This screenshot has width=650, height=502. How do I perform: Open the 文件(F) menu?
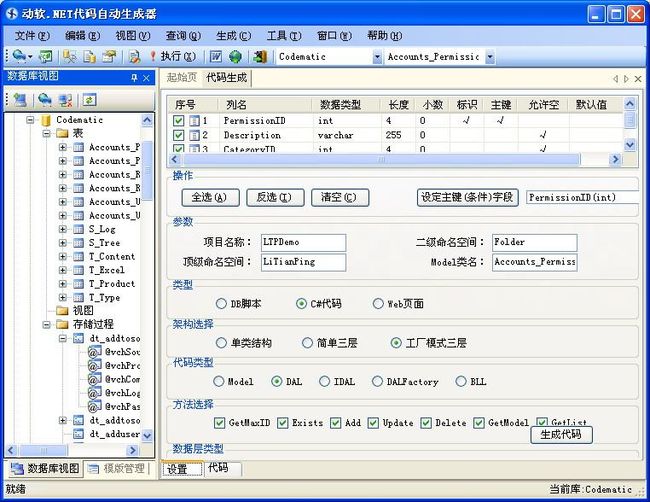[32, 36]
